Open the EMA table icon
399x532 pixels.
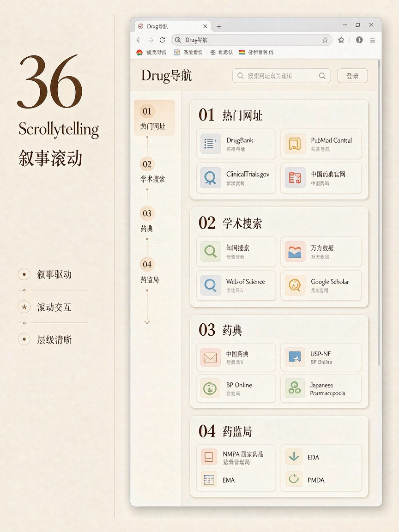209,479
